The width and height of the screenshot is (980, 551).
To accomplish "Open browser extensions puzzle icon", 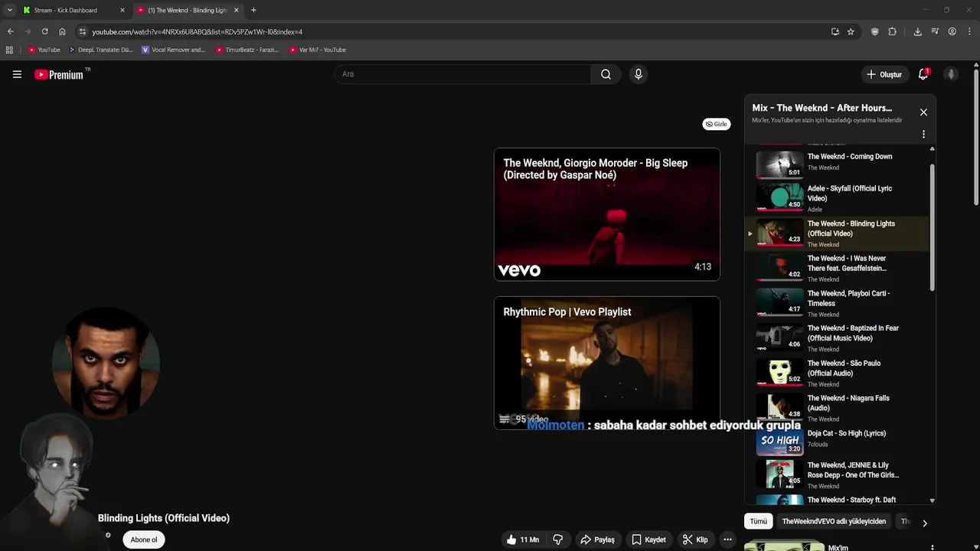I will [x=893, y=31].
